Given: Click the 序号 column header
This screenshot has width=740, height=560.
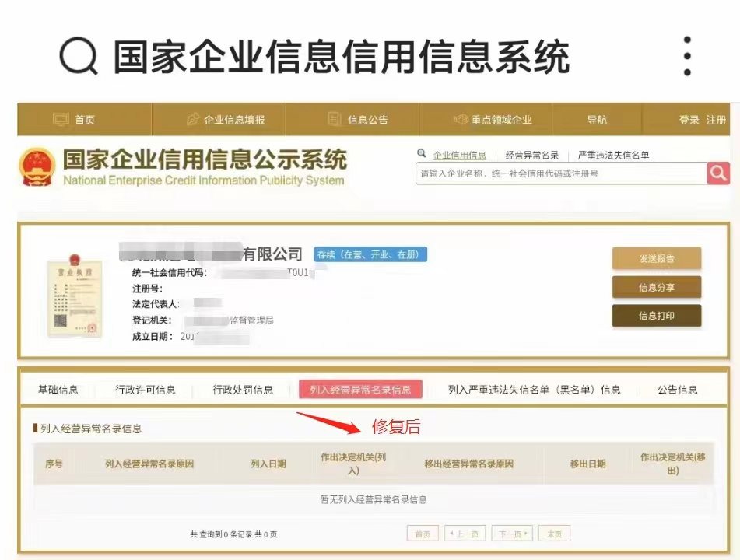Looking at the screenshot, I should tap(54, 464).
